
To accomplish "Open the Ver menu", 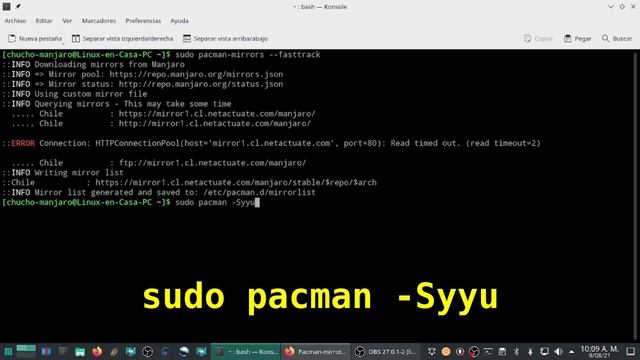I will click(67, 21).
